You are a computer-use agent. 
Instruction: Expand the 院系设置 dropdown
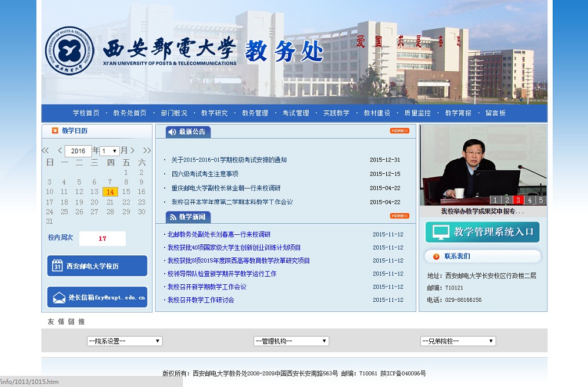pos(125,341)
